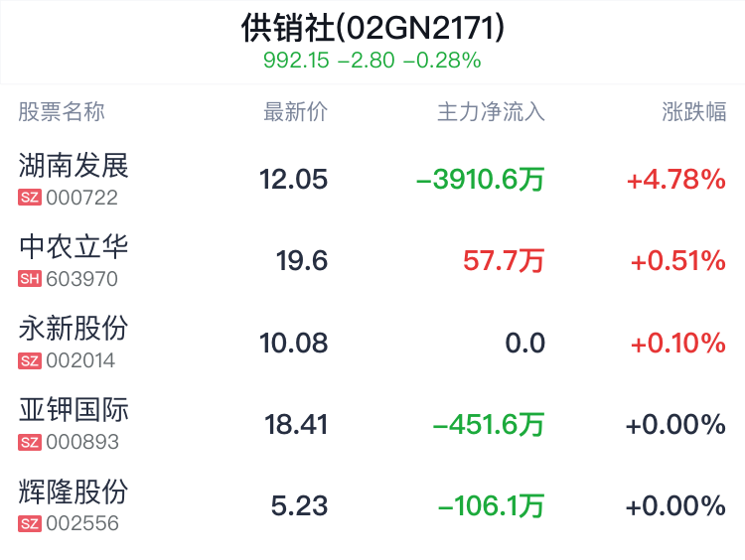
Task: Sort by 涨跌幅 column header
Action: coord(693,112)
